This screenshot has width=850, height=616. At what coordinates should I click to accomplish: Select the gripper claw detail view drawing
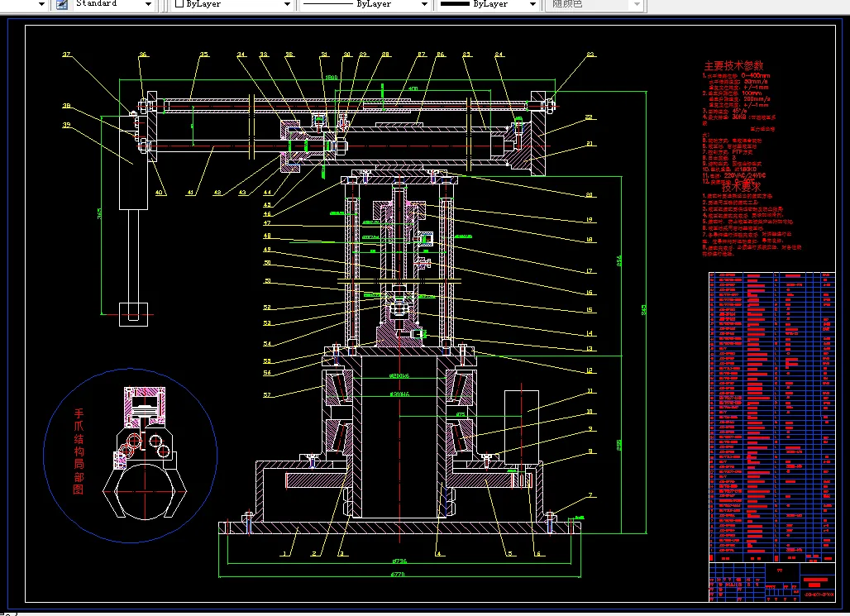click(144, 453)
